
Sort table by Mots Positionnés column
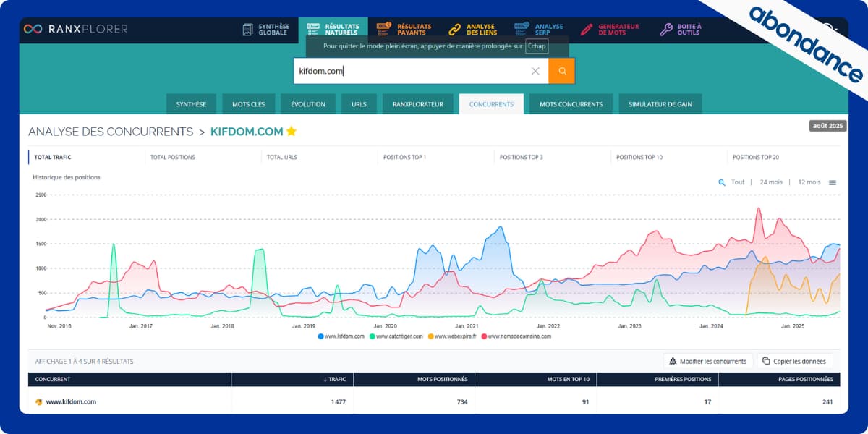click(x=414, y=379)
